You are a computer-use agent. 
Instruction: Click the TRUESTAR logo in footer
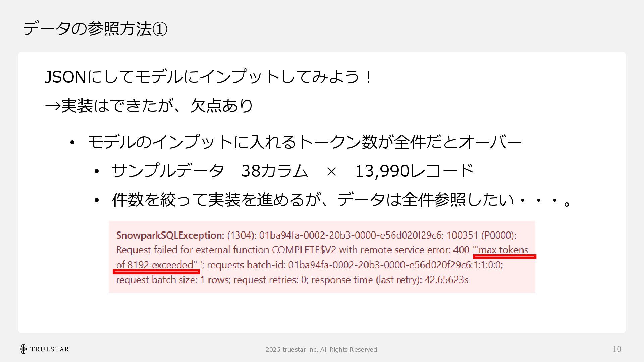coord(44,349)
